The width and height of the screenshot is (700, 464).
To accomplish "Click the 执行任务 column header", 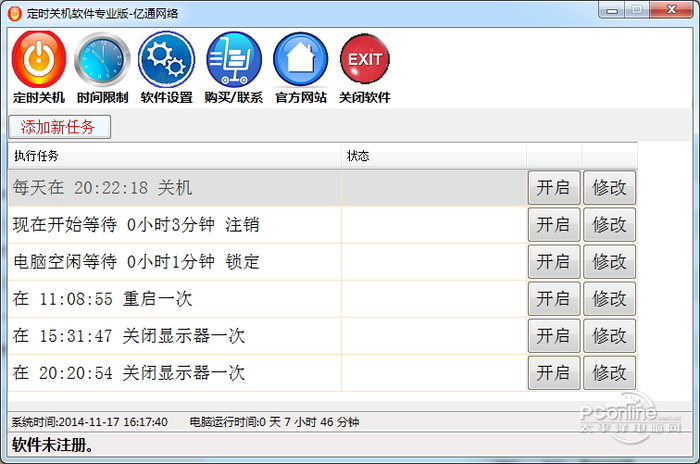I will tap(175, 156).
